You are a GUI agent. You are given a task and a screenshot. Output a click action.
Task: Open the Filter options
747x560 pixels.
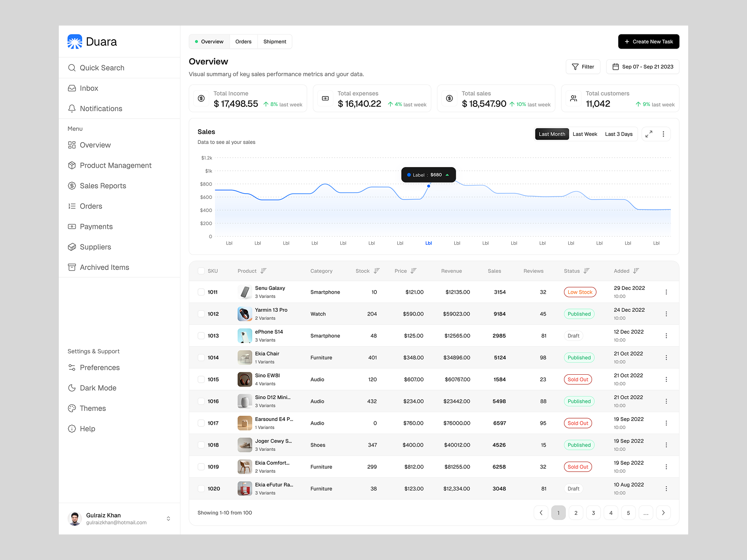click(583, 66)
